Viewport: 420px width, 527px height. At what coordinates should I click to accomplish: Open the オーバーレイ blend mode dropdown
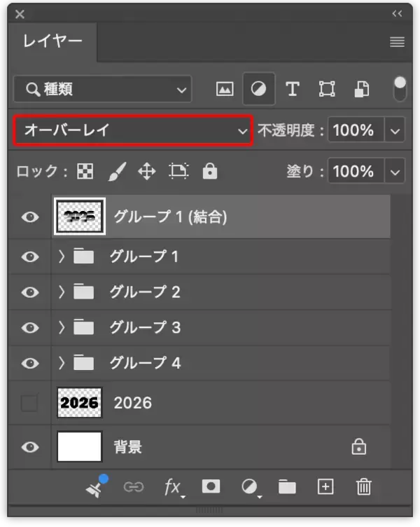[x=133, y=130]
